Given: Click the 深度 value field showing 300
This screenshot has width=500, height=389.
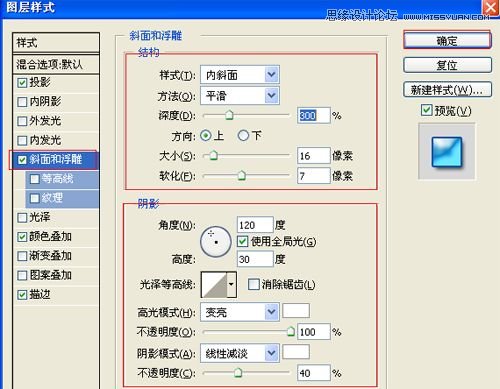Looking at the screenshot, I should coord(313,115).
